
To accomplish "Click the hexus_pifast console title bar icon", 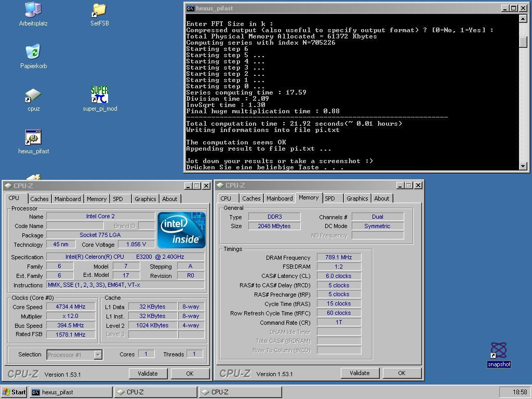I will 190,8.
